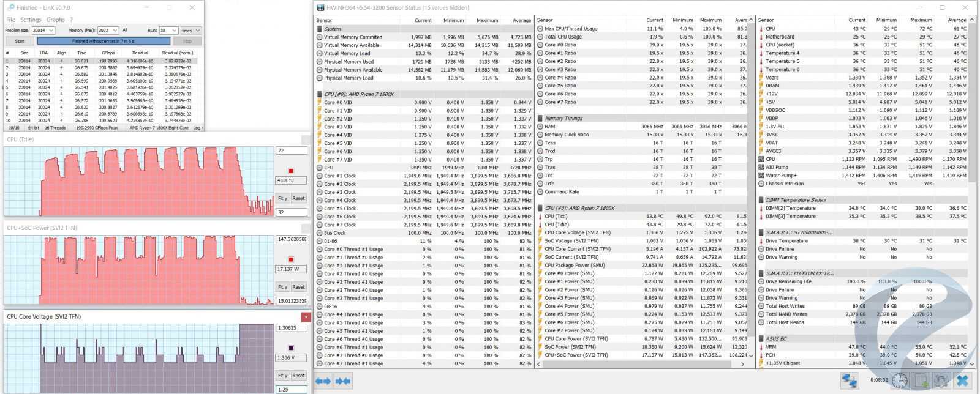Viewport: 980px width, 394px height.
Task: Close sensor window via blue X icon
Action: pos(962,381)
